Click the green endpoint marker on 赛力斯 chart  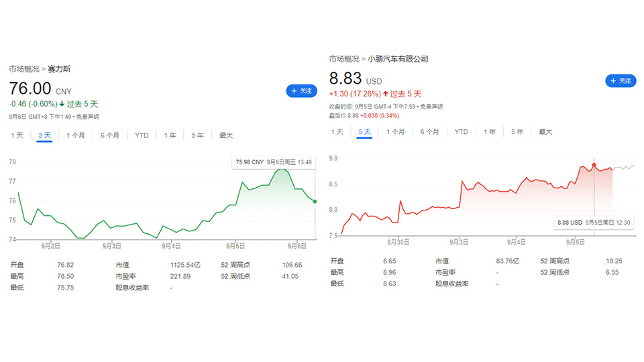point(315,202)
